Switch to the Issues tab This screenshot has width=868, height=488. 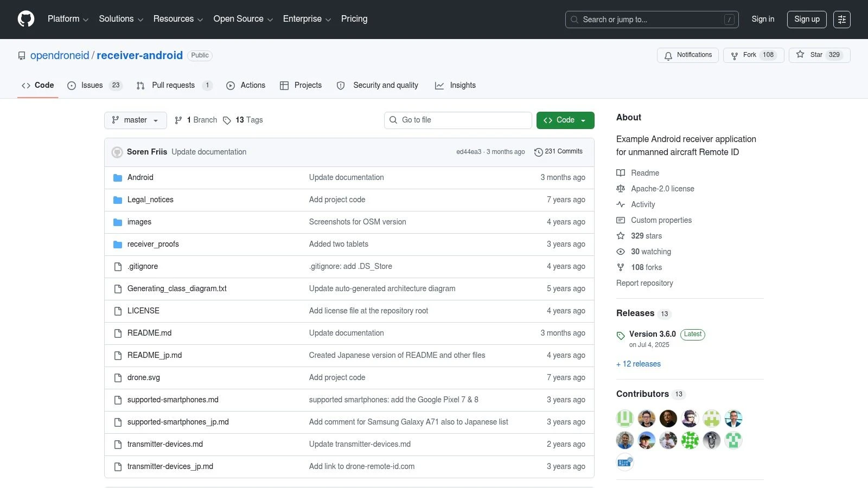tap(95, 86)
